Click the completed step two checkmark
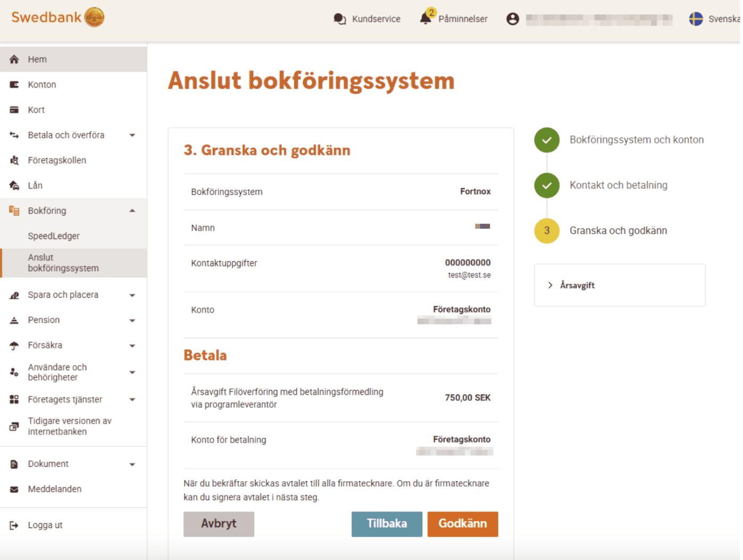The height and width of the screenshot is (560, 743). [547, 186]
